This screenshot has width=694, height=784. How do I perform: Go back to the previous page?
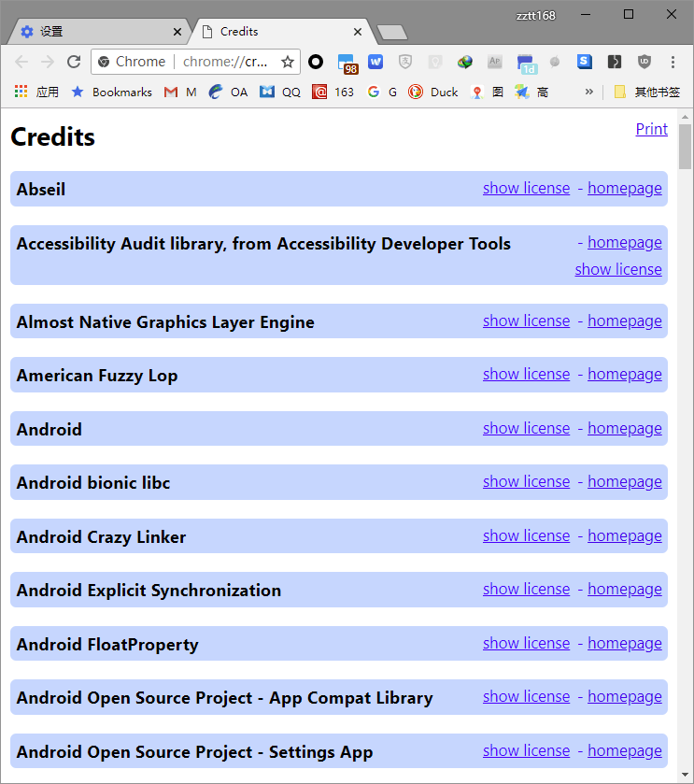(x=21, y=62)
